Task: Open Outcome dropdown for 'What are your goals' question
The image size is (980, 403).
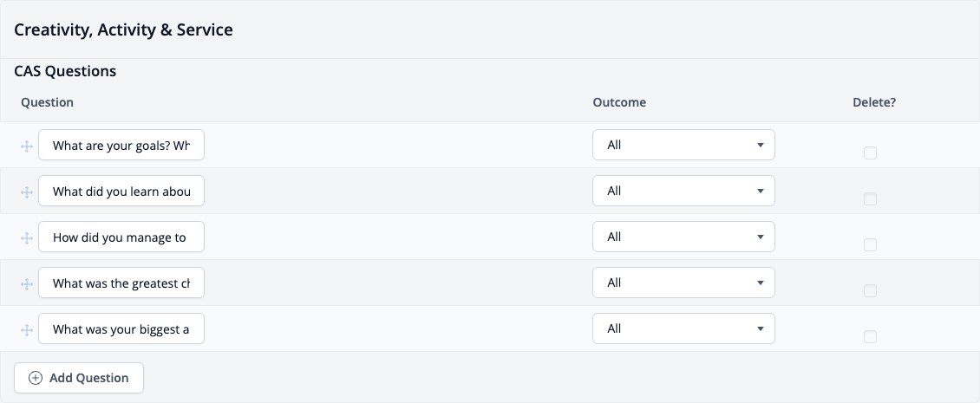Action: (x=683, y=145)
